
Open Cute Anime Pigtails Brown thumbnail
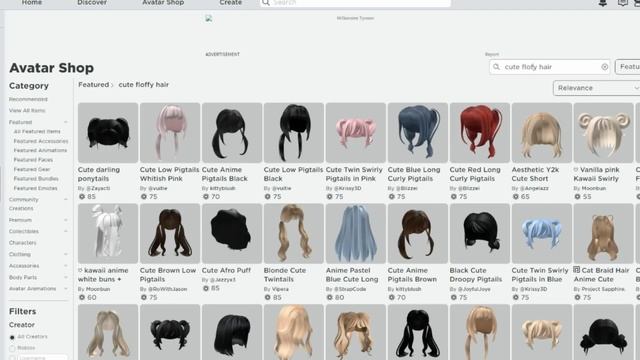(x=418, y=233)
